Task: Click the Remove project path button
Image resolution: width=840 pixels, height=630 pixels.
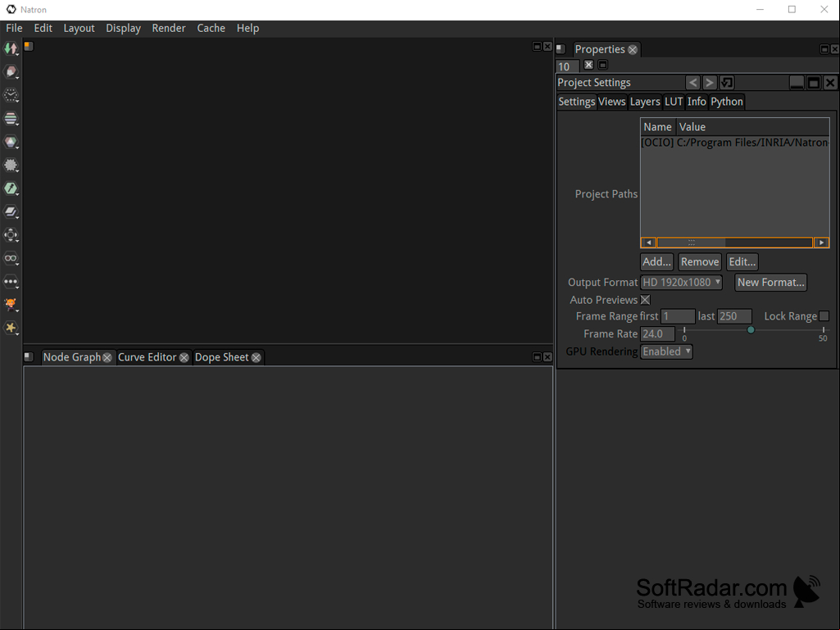Action: tap(700, 262)
